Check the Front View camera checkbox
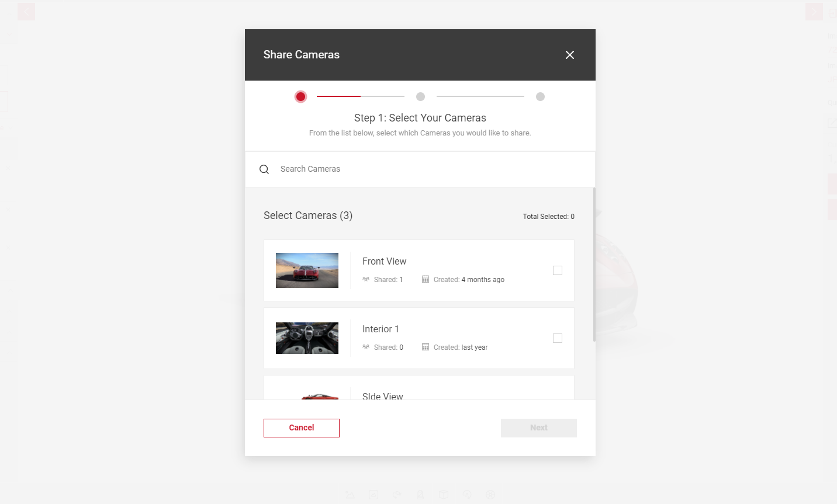This screenshot has height=504, width=837. point(558,270)
